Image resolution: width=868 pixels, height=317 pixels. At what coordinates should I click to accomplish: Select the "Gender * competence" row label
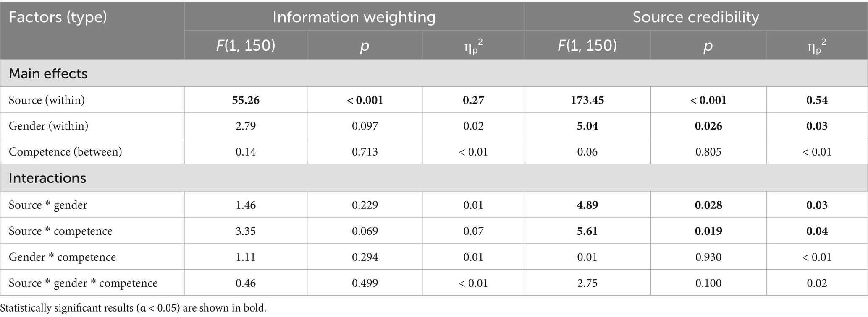pos(62,257)
